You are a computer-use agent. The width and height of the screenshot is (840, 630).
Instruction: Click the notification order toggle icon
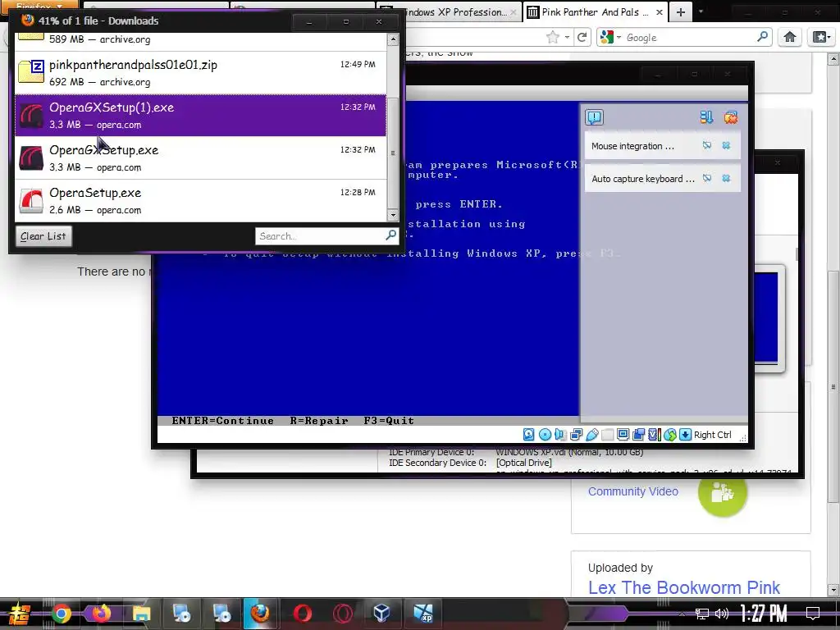[x=706, y=117]
